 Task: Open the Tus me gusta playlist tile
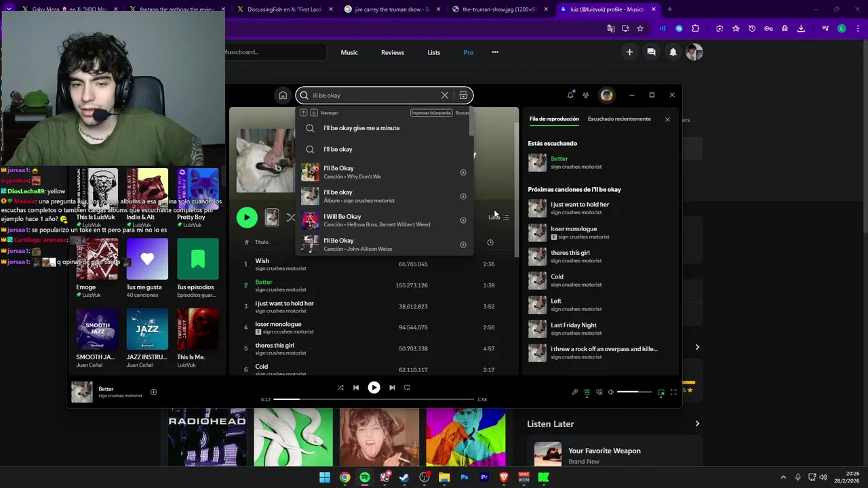pyautogui.click(x=147, y=268)
